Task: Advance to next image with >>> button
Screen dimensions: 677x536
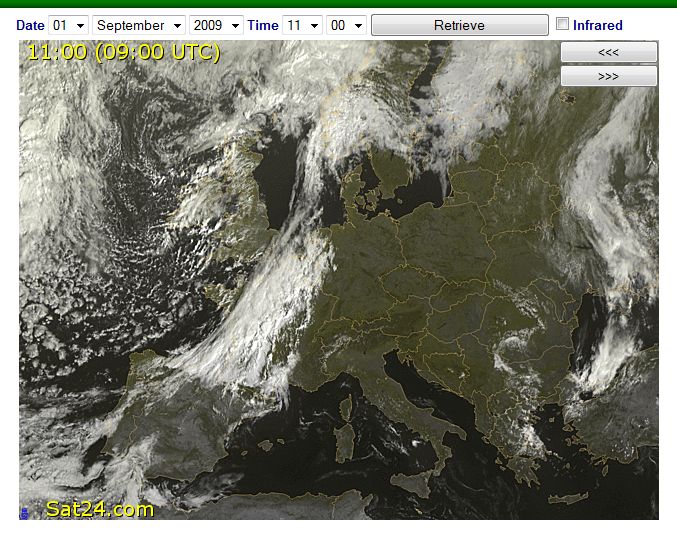Action: coord(609,76)
